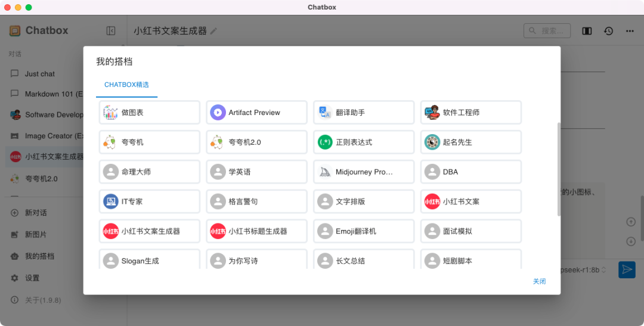Click the blue send message button
Viewport: 644px width, 326px height.
(x=627, y=270)
